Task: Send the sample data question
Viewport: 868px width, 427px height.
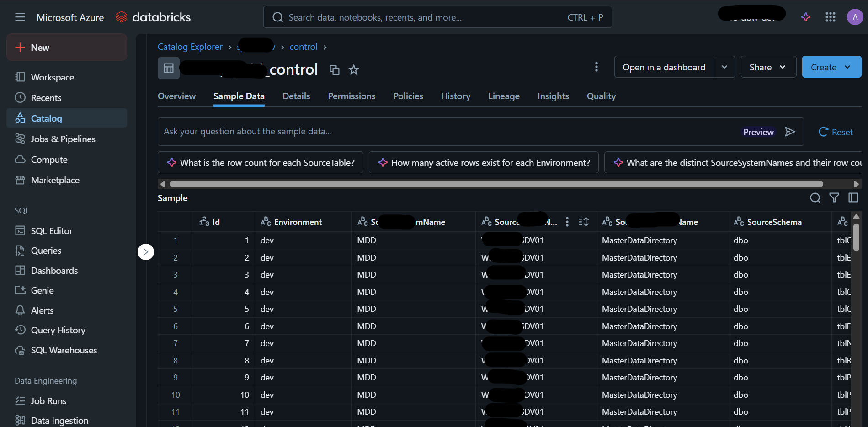Action: tap(790, 132)
